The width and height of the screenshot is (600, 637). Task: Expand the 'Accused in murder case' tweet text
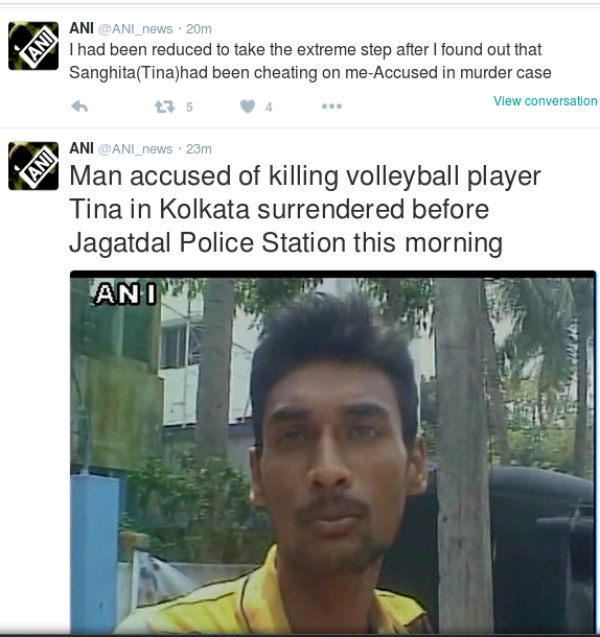coord(310,61)
